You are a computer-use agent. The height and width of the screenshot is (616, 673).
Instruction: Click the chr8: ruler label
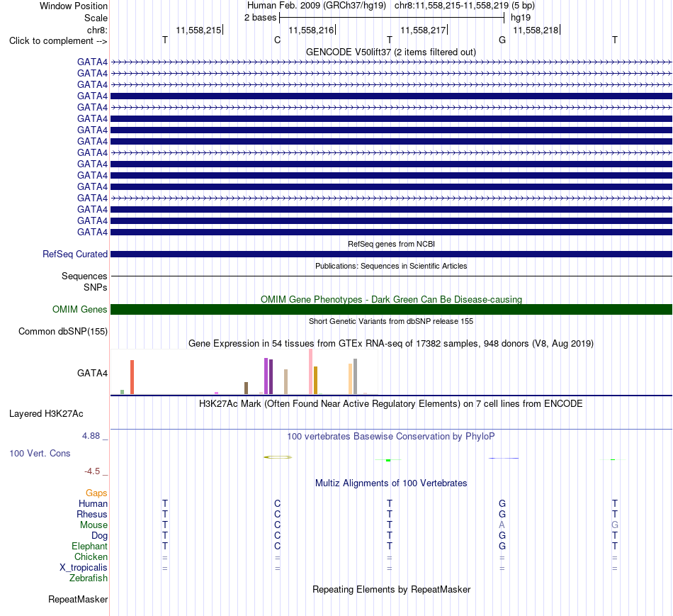coord(97,30)
